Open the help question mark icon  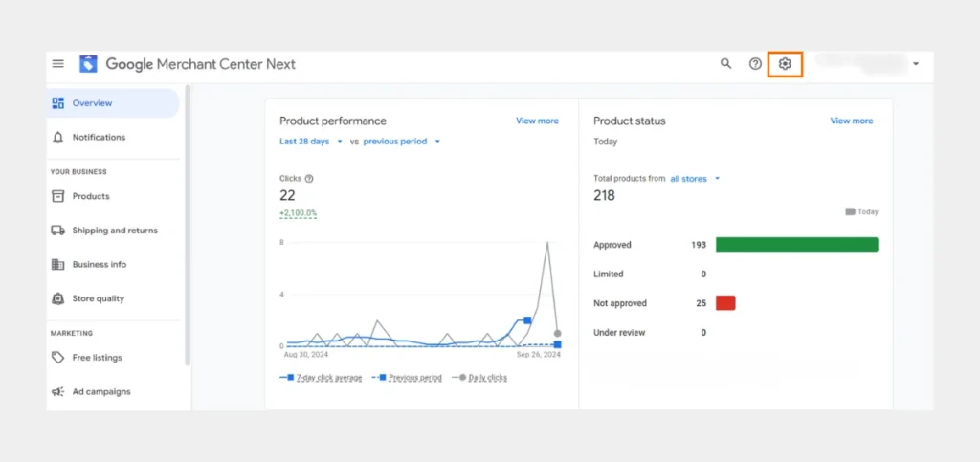756,64
